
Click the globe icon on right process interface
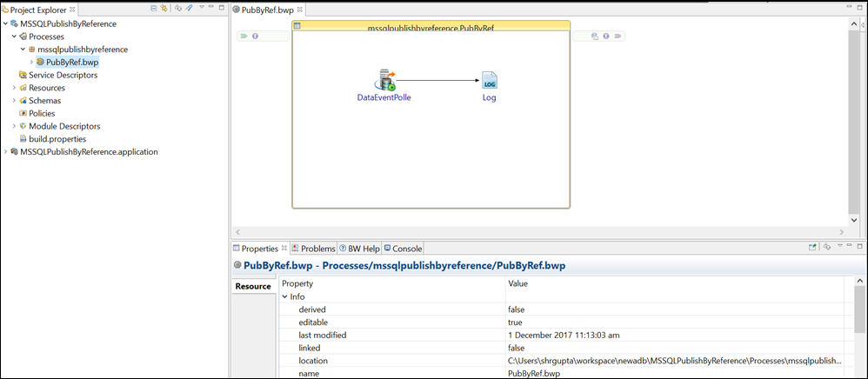coord(595,36)
